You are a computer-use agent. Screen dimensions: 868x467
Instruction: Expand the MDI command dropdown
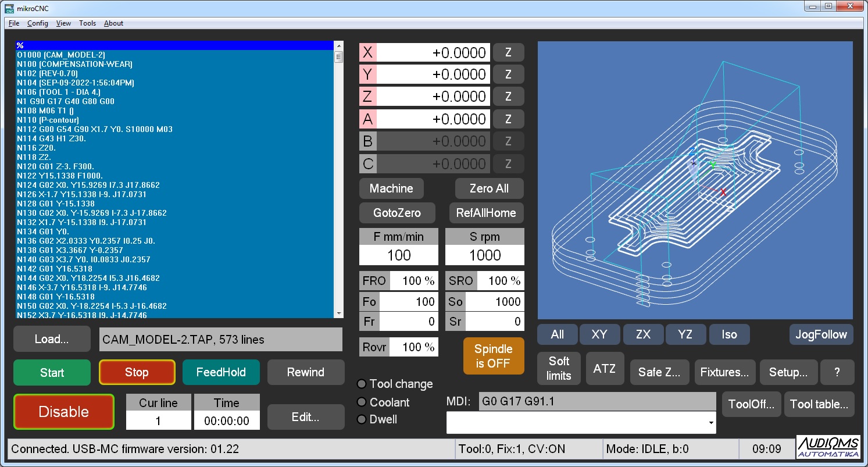tap(710, 423)
